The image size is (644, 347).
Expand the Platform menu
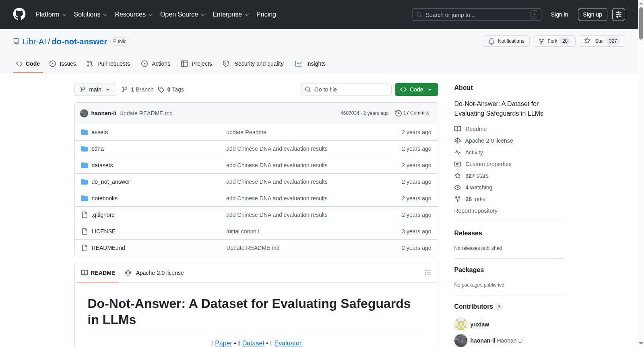click(x=51, y=15)
